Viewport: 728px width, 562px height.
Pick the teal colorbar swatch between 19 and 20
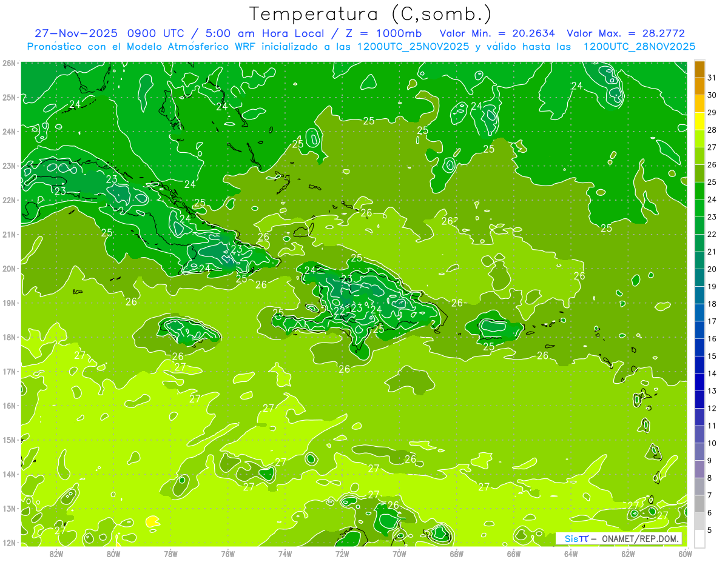(699, 278)
